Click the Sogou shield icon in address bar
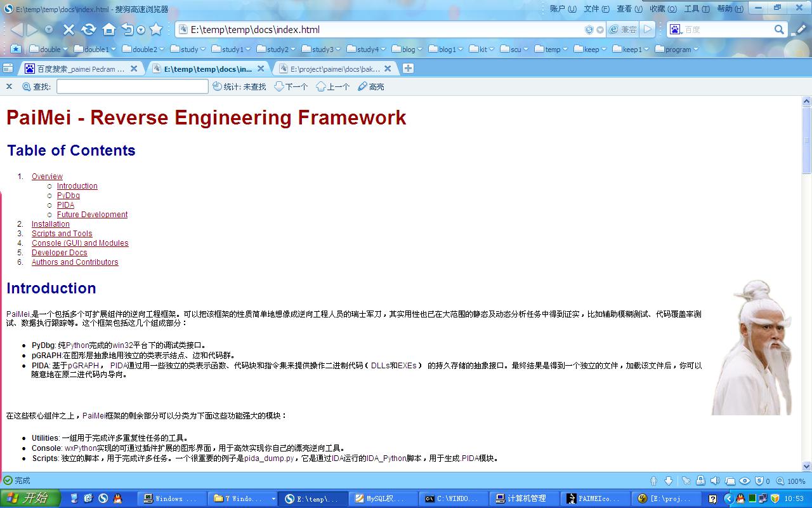The height and width of the screenshot is (508, 812). pos(589,30)
